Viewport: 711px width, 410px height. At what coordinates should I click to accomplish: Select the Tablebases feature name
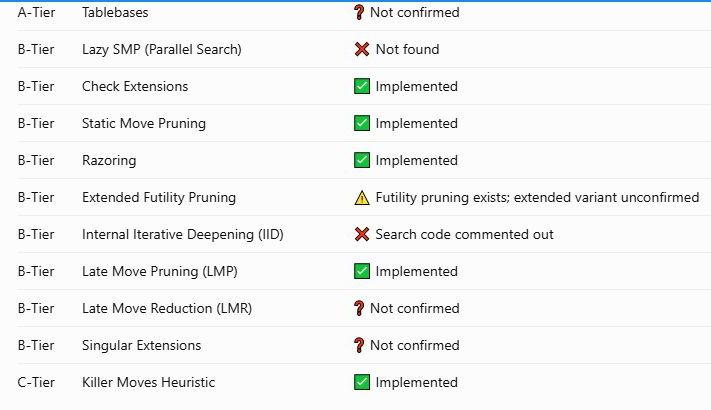(x=115, y=12)
